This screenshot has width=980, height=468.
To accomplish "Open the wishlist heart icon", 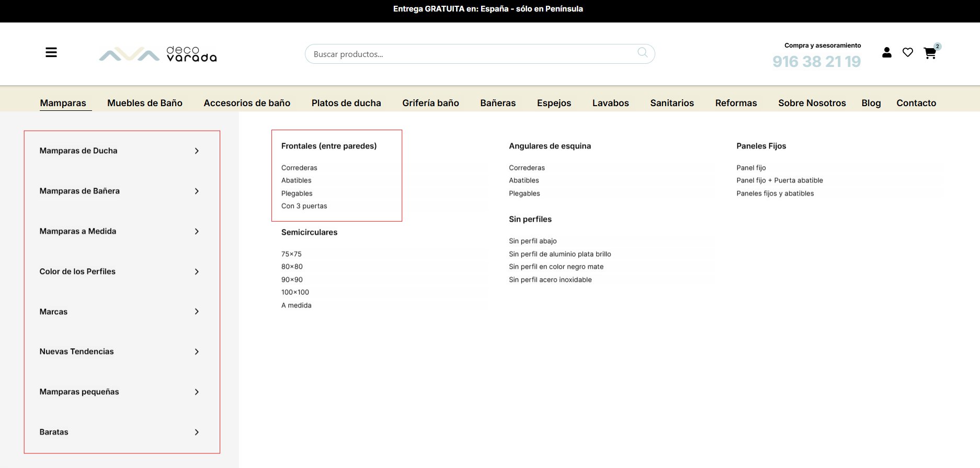I will 908,52.
